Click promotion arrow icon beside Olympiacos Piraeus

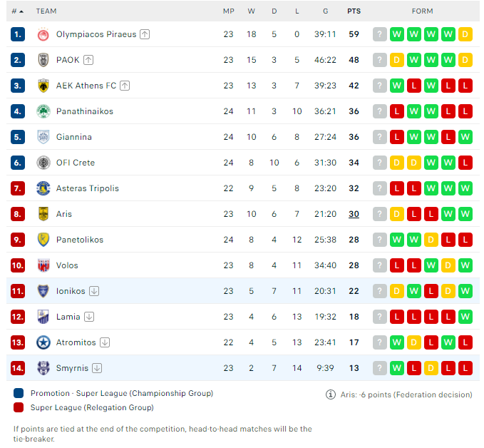(145, 34)
